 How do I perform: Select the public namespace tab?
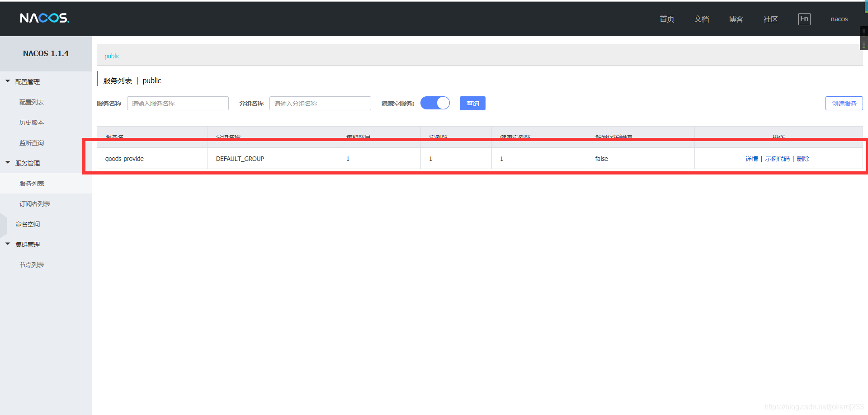point(112,56)
